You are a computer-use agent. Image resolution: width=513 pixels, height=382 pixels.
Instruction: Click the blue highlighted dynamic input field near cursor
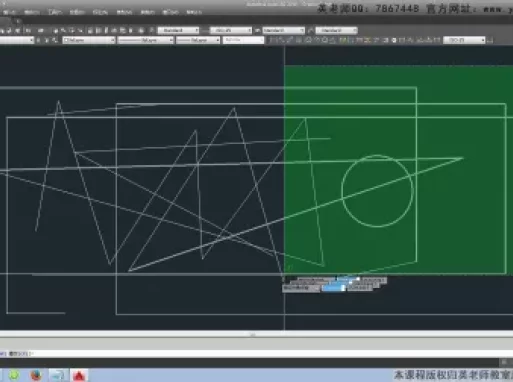(333, 288)
